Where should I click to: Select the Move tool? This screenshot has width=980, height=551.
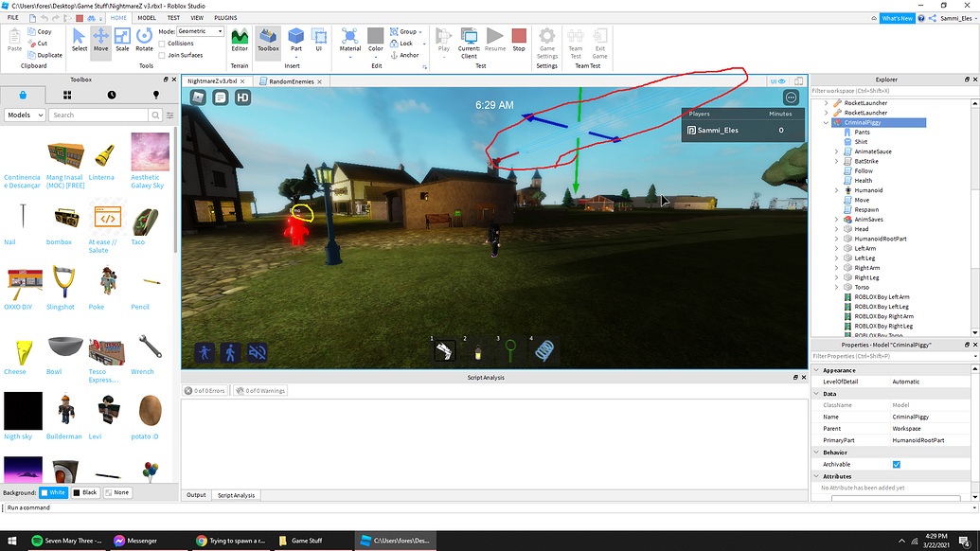click(x=100, y=41)
